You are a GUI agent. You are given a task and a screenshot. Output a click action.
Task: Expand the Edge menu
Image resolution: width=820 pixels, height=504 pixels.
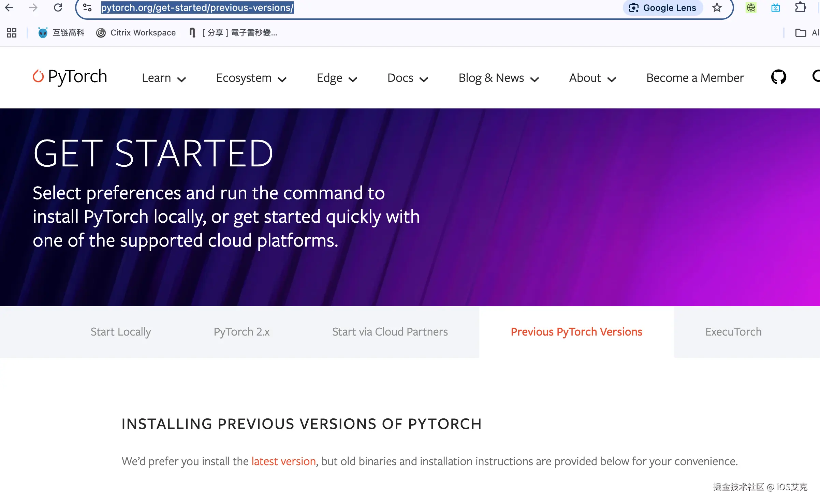coord(337,78)
